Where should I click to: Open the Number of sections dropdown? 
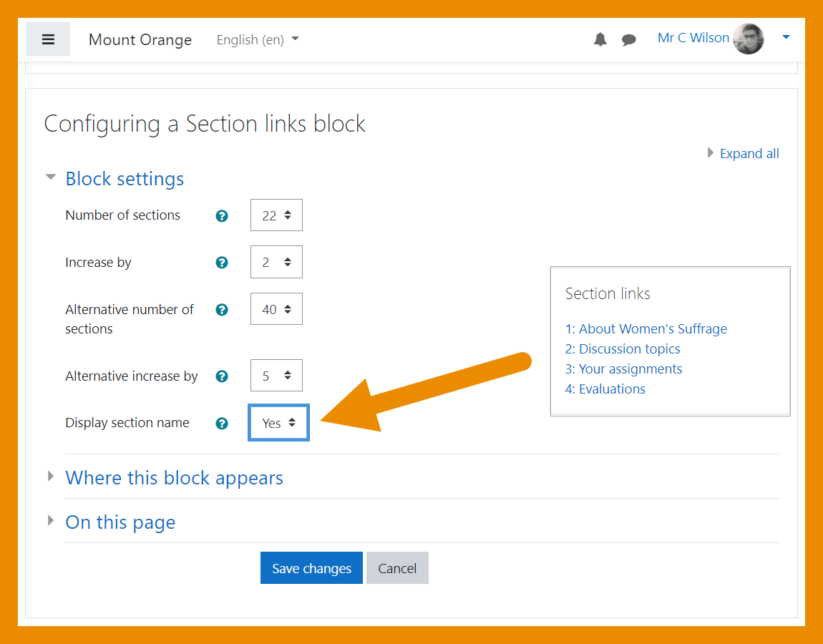276,215
